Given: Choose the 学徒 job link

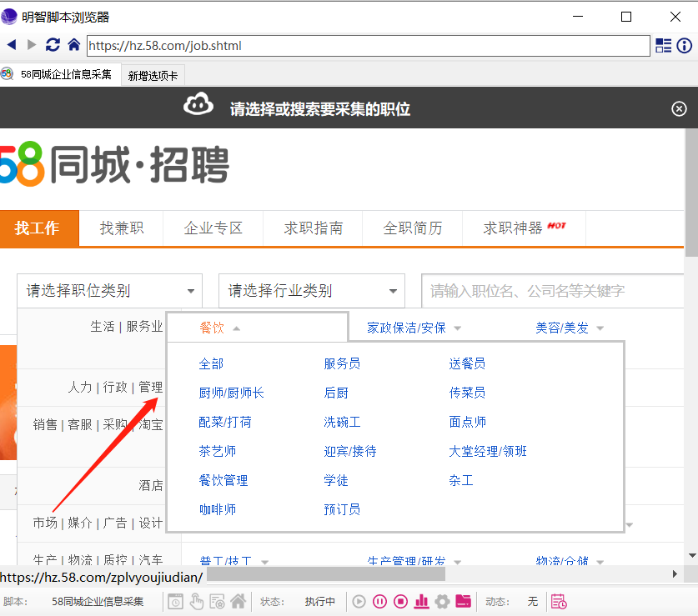Looking at the screenshot, I should (336, 480).
